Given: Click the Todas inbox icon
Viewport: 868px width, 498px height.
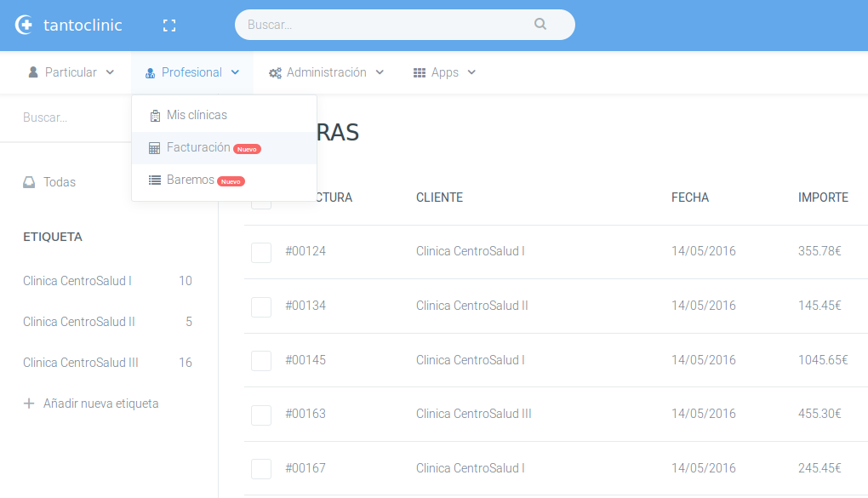Looking at the screenshot, I should [30, 182].
